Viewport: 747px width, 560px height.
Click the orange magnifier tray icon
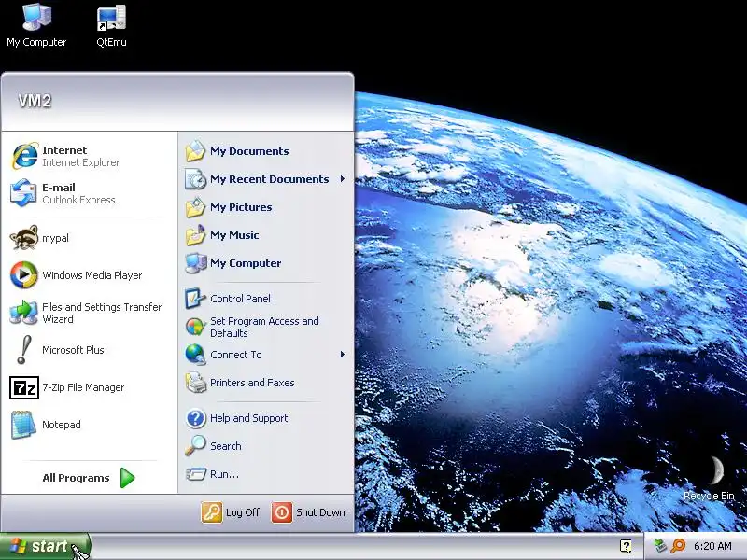point(678,546)
